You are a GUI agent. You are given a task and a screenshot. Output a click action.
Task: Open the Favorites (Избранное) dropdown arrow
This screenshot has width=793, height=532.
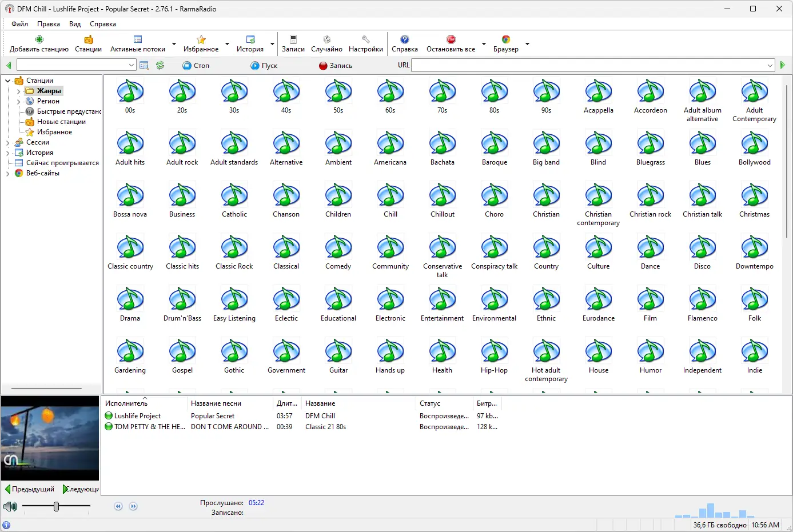[227, 44]
